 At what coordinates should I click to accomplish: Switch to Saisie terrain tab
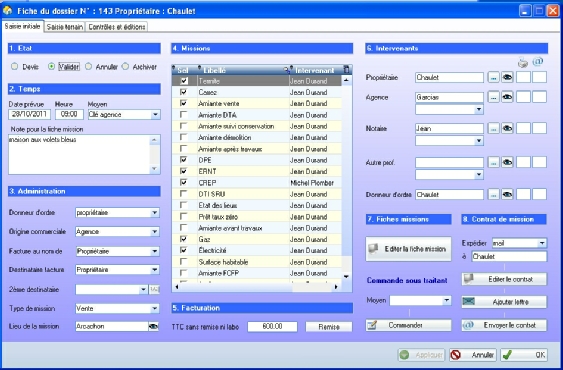click(65, 27)
